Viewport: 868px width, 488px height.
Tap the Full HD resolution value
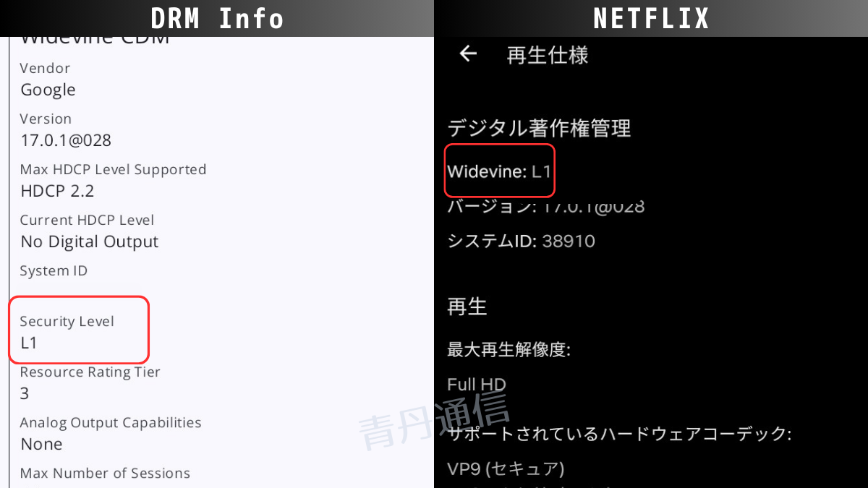coord(477,385)
